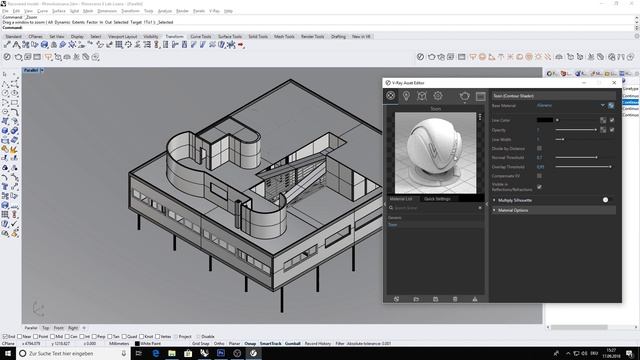Switch to the Render Tools toolbar tab
The width and height of the screenshot is (640, 360).
312,36
